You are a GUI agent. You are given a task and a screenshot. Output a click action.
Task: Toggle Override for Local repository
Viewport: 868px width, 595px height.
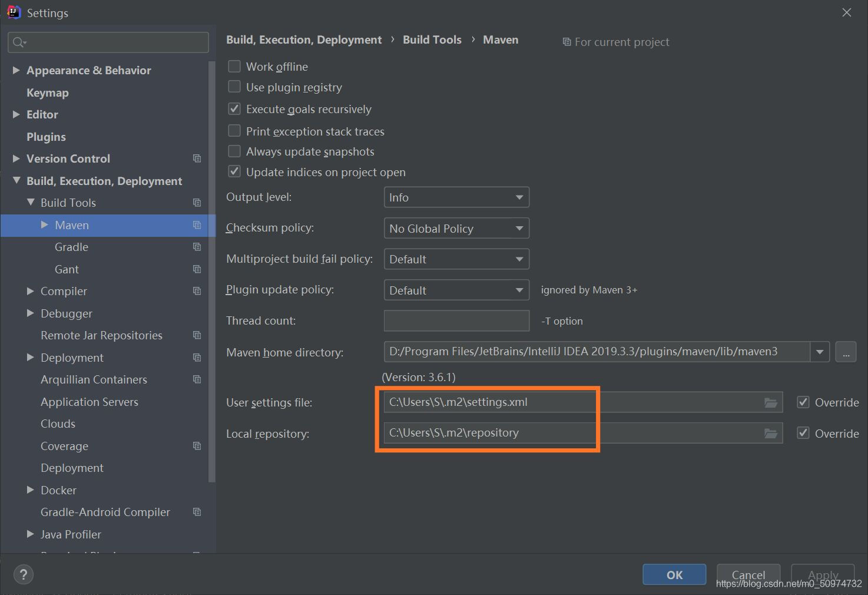pos(803,433)
